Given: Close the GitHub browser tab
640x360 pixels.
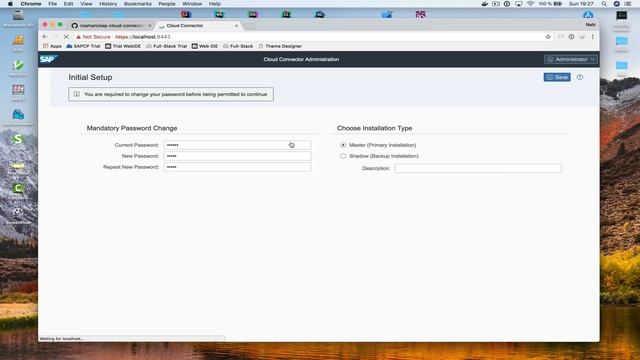Looking at the screenshot, I should coord(150,25).
